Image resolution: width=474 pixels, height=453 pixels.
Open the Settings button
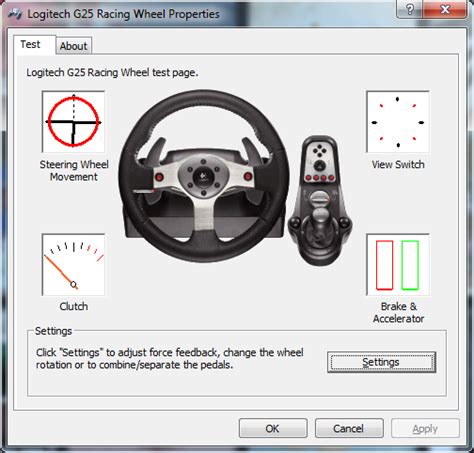(381, 362)
